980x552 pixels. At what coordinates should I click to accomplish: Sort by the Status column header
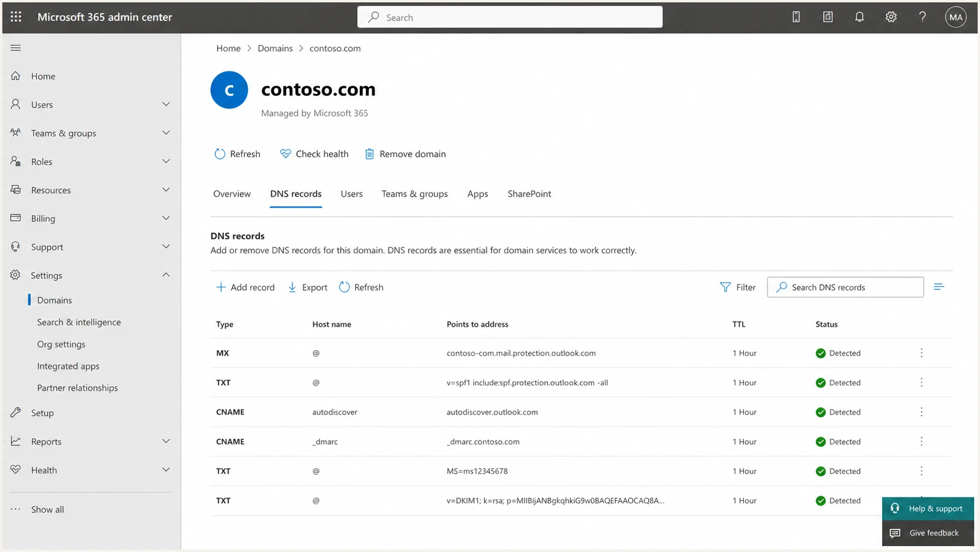826,324
